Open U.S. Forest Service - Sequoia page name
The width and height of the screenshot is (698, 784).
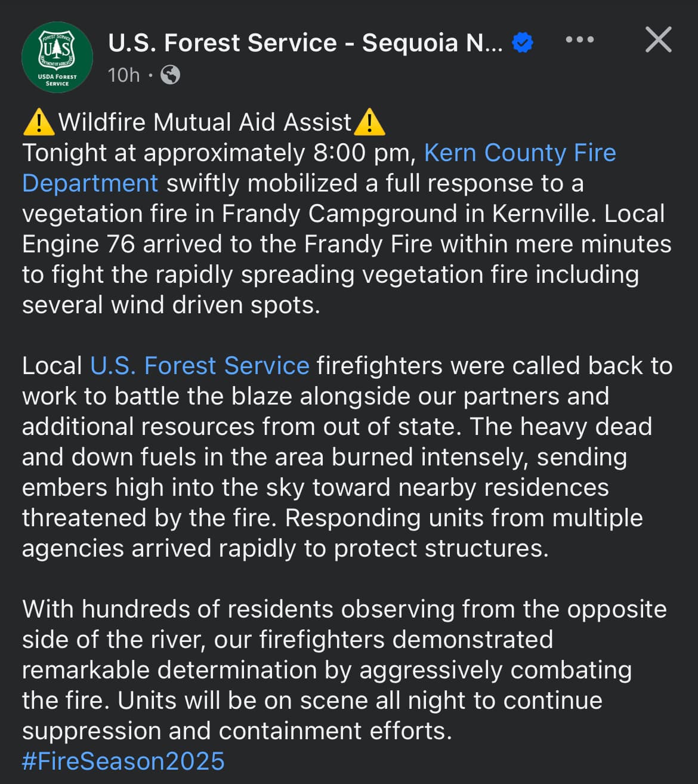(x=305, y=43)
